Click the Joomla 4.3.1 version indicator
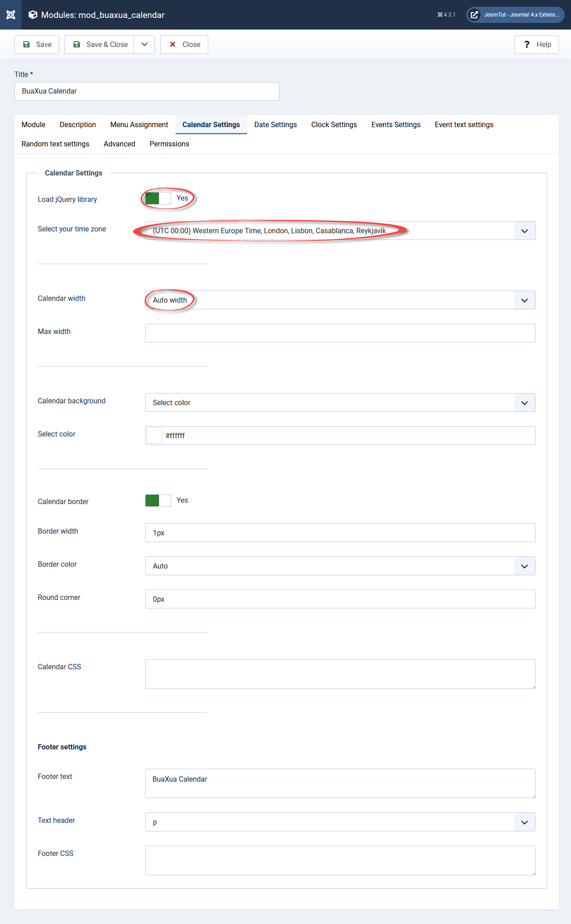Viewport: 571px width, 924px height. (x=446, y=15)
